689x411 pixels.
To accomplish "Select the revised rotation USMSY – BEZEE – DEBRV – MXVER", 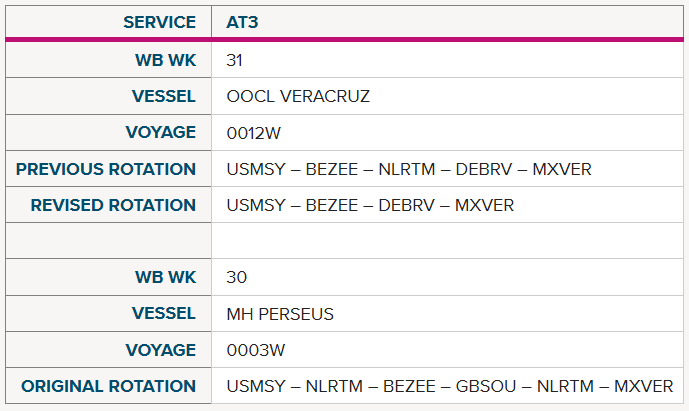I will point(370,205).
